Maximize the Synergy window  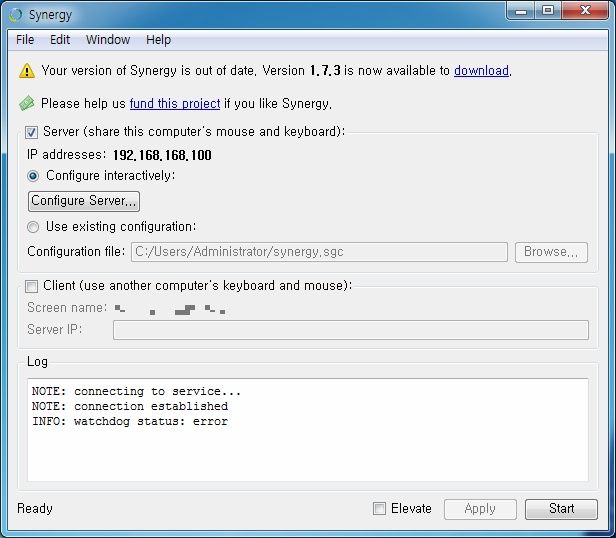(548, 11)
